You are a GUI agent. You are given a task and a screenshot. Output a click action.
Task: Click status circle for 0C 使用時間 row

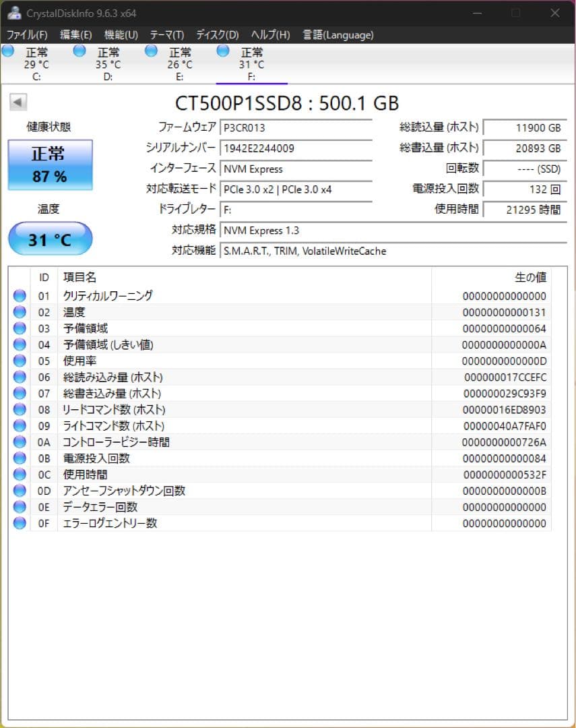click(x=20, y=475)
